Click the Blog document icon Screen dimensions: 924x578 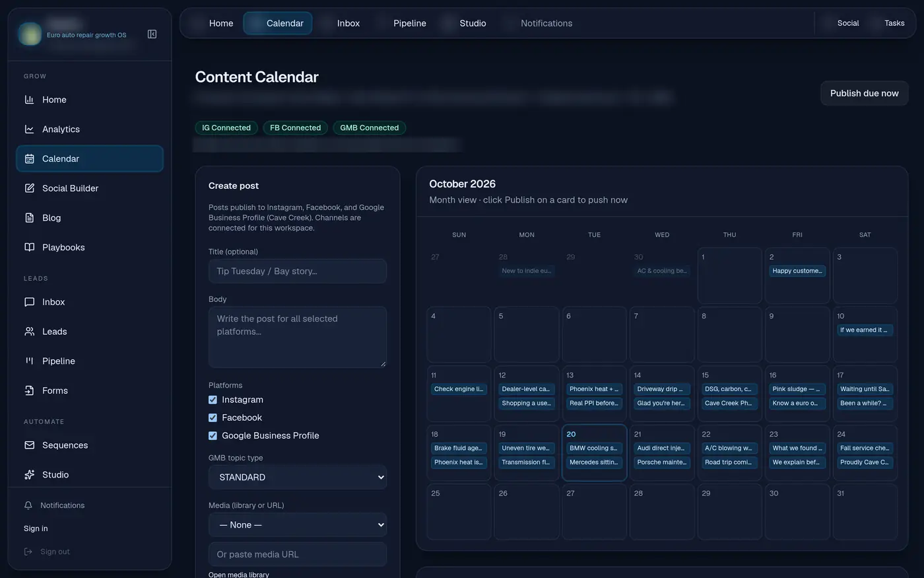pyautogui.click(x=29, y=218)
